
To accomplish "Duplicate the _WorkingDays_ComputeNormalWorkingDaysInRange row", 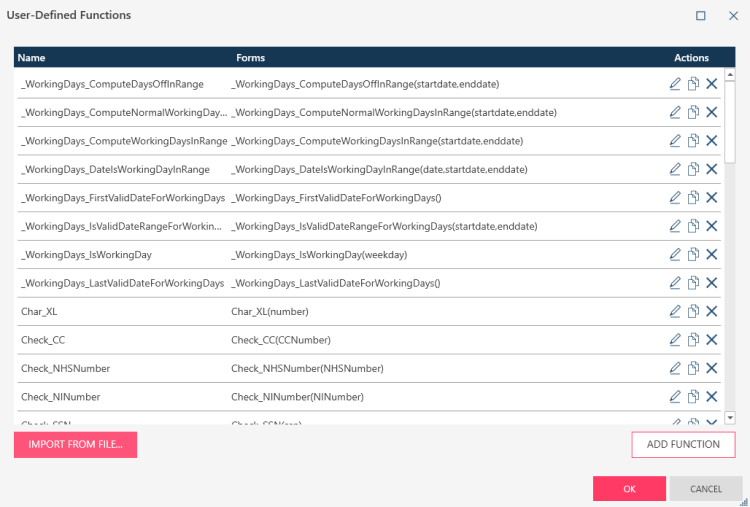I will point(693,112).
